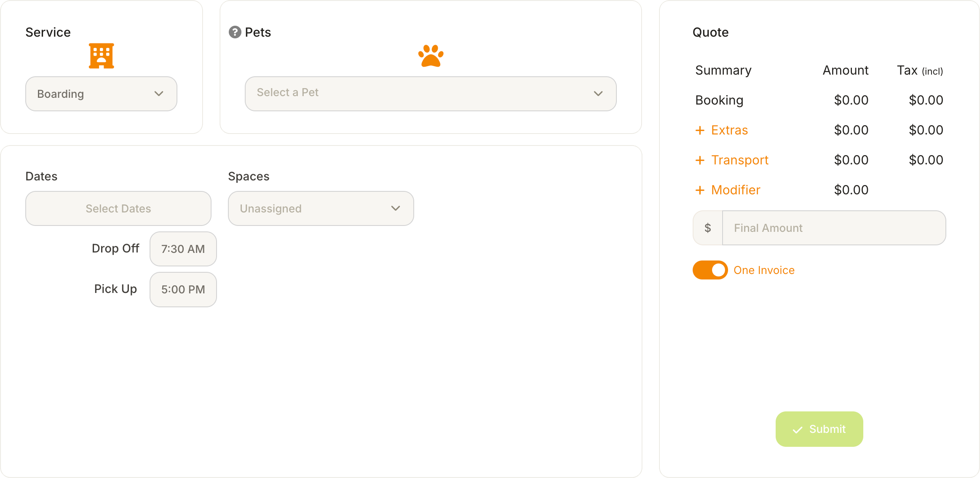Viewport: 980px width, 478px height.
Task: Click the plus icon beside Extras
Action: click(700, 130)
